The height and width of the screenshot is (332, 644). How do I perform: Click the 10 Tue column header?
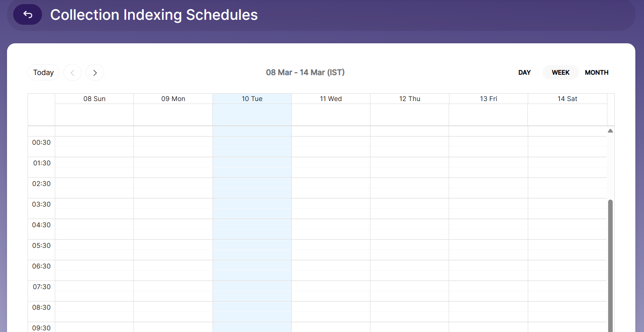(x=252, y=99)
